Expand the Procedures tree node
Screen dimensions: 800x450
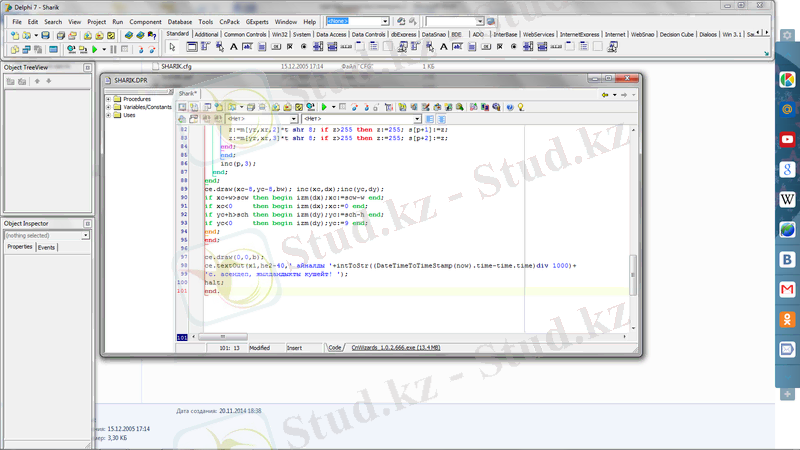(x=108, y=99)
